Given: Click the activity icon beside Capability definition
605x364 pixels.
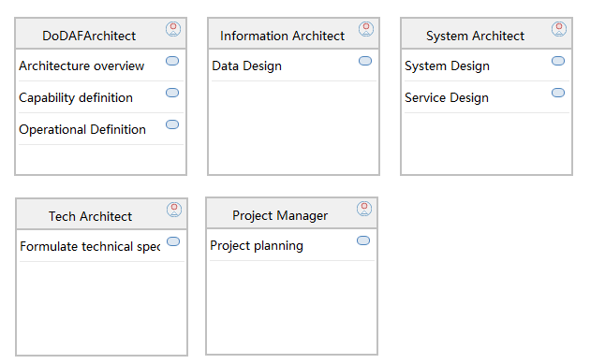Looking at the screenshot, I should click(172, 93).
